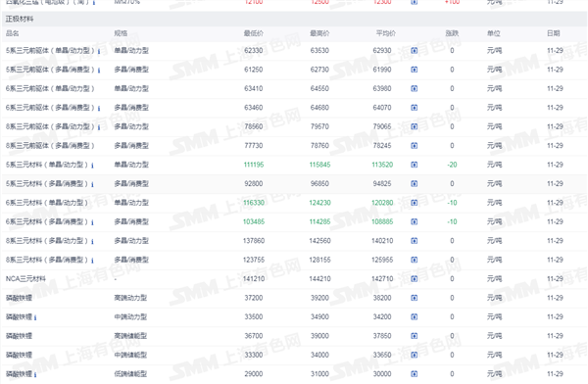The image size is (588, 384).
Task: Open 磷酸铁锂 name in 高端动力型 row
Action: coord(19,298)
